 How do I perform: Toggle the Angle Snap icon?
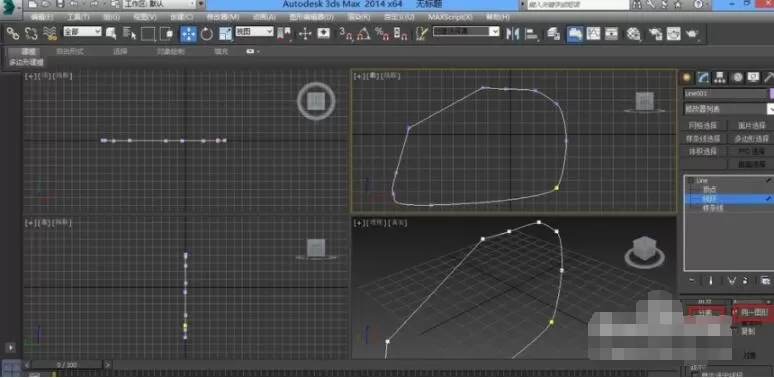[364, 34]
